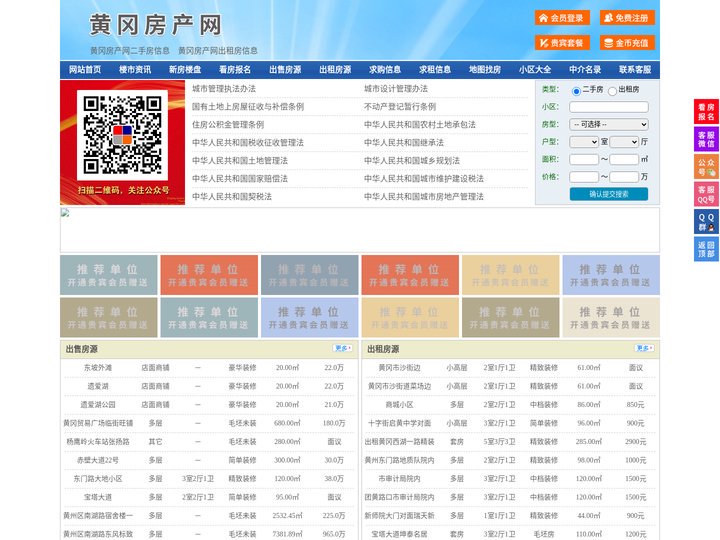Click the 返回顶部 back-to-top side icon

pos(706,249)
